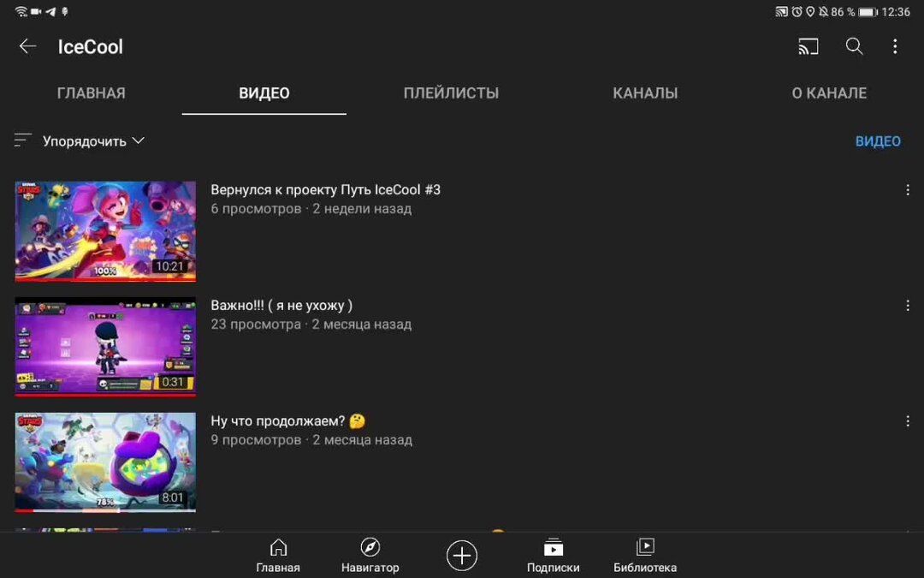This screenshot has height=578, width=924.
Task: Tap the Главная home icon in bottom bar
Action: click(278, 548)
